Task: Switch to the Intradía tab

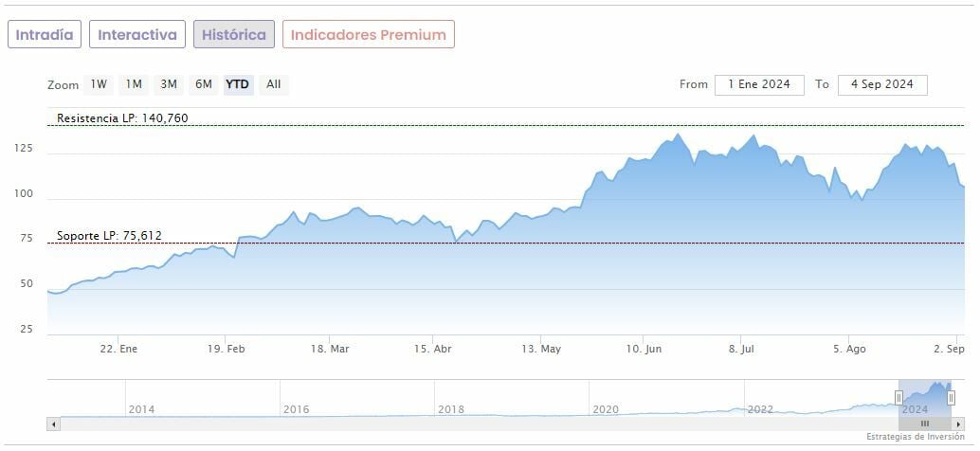Action: click(45, 34)
